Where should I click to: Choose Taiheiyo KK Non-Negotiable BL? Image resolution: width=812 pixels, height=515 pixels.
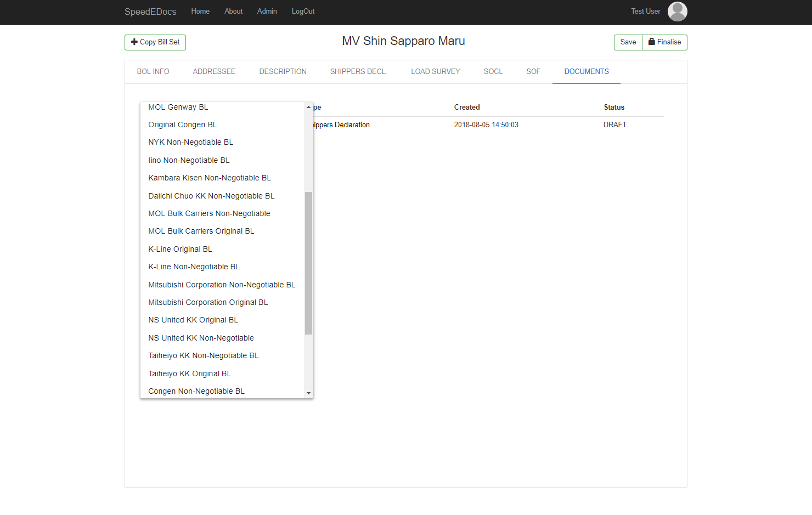click(x=222, y=356)
